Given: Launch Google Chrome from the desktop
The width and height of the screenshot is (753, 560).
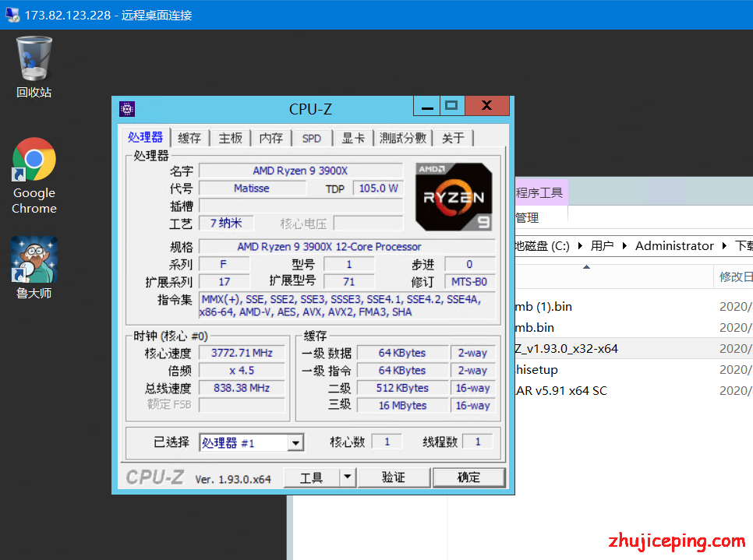Looking at the screenshot, I should 34,175.
